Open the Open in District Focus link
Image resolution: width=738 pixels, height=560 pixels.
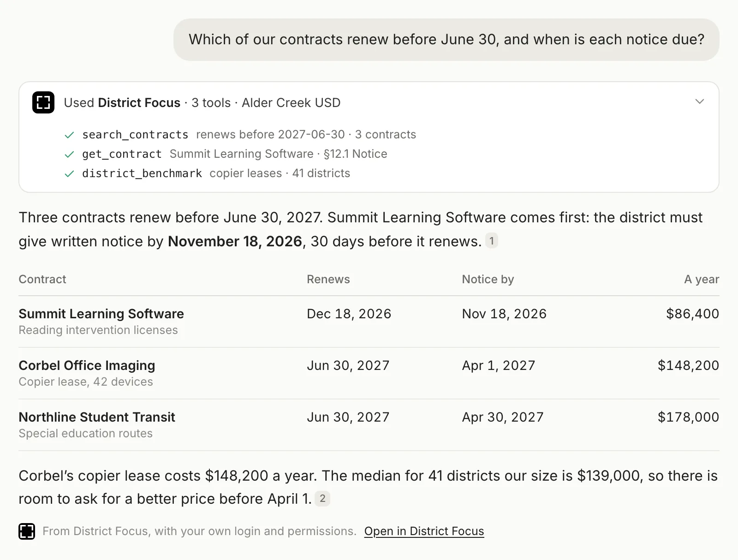pyautogui.click(x=424, y=531)
